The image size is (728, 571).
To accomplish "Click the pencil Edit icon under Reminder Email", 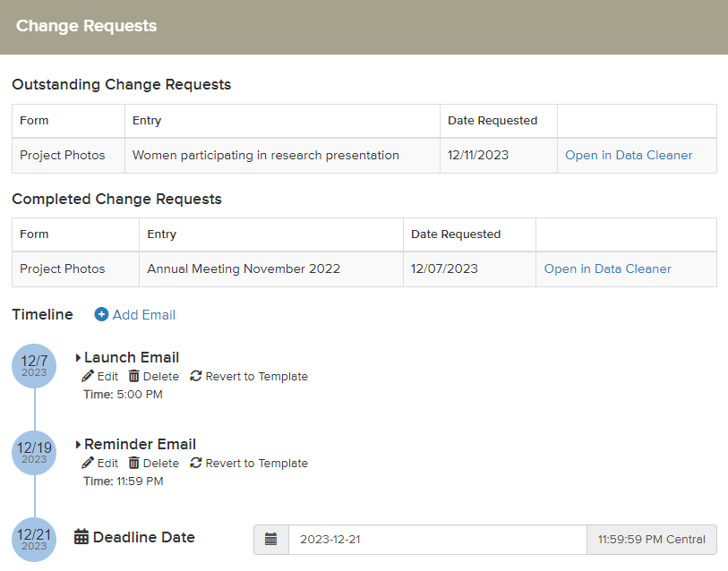I will click(x=88, y=464).
